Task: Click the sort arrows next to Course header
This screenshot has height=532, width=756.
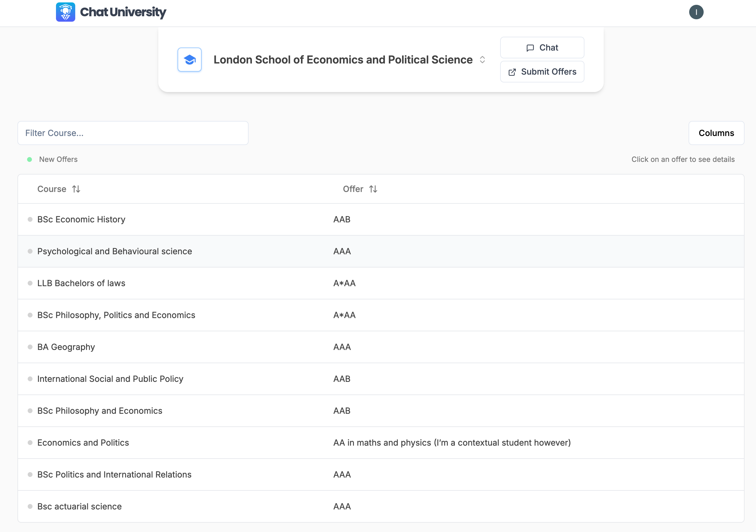Action: [x=76, y=189]
